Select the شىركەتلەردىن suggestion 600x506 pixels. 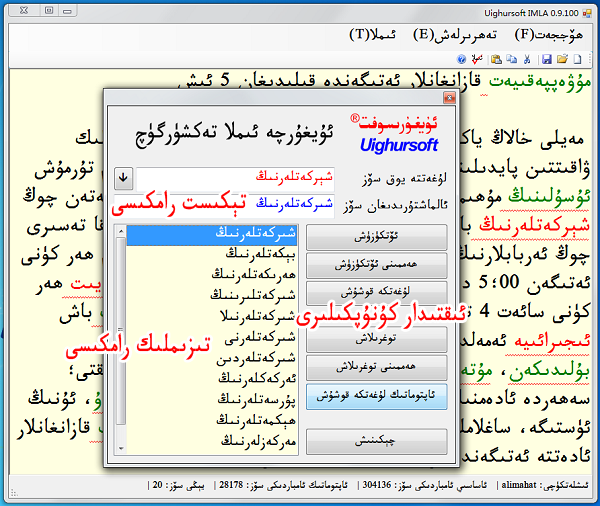coord(212,359)
